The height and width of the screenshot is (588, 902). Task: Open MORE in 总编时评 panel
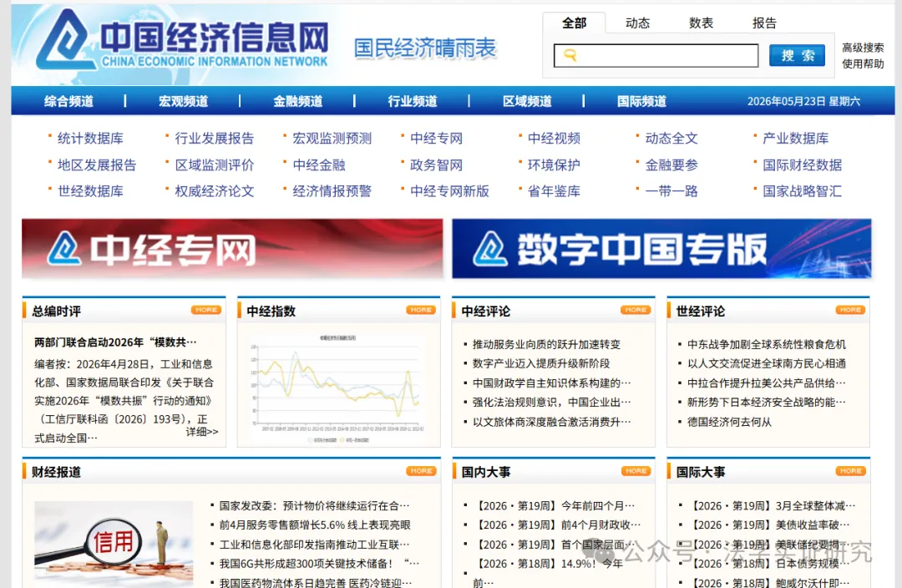coord(206,310)
